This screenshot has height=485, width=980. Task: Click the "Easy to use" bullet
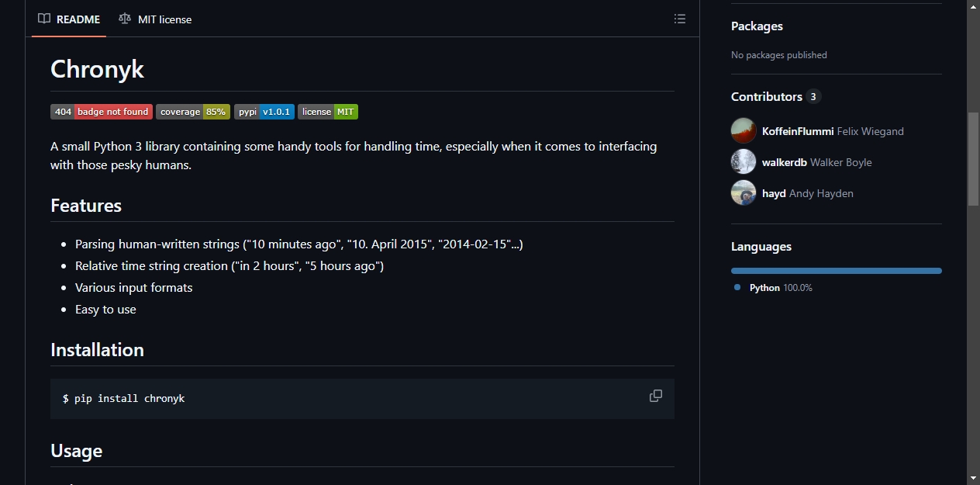(x=105, y=309)
